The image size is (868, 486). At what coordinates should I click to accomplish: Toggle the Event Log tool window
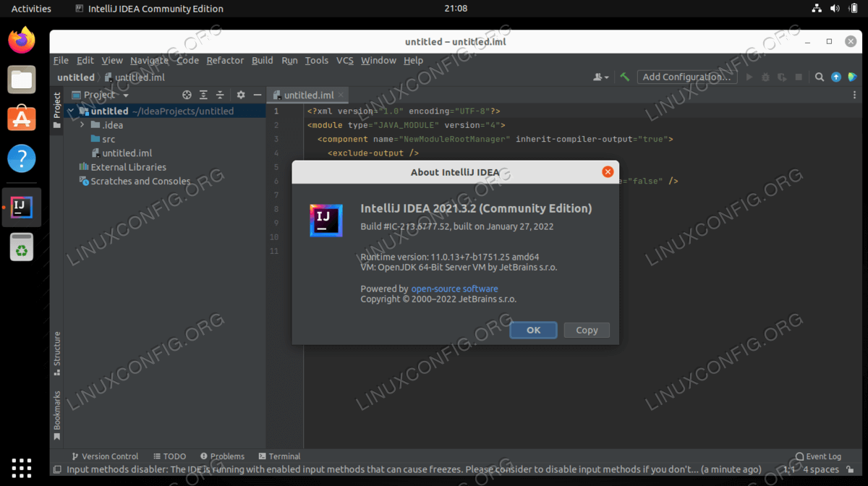click(818, 456)
